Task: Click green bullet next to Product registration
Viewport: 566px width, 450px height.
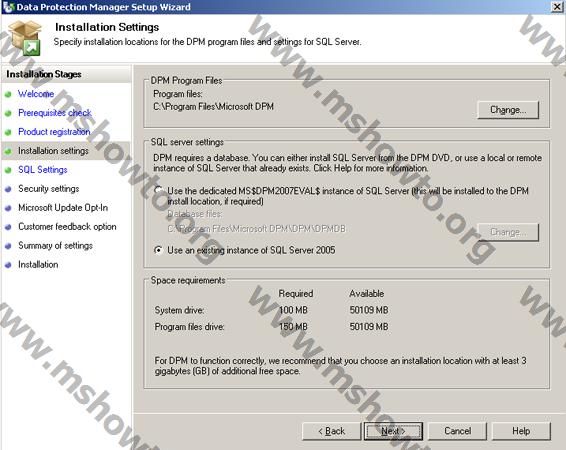Action: tap(8, 132)
